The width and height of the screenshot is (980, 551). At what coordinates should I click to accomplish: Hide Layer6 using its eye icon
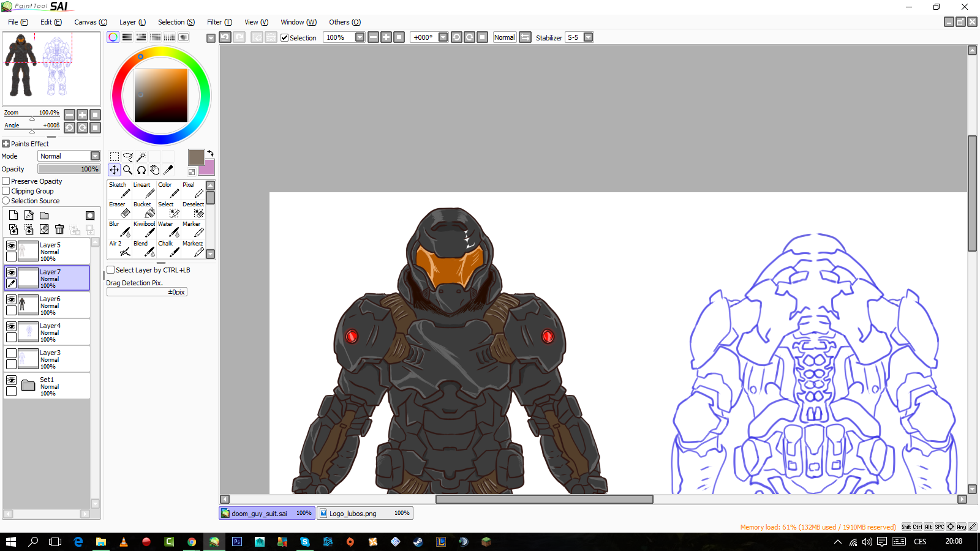[x=11, y=299]
